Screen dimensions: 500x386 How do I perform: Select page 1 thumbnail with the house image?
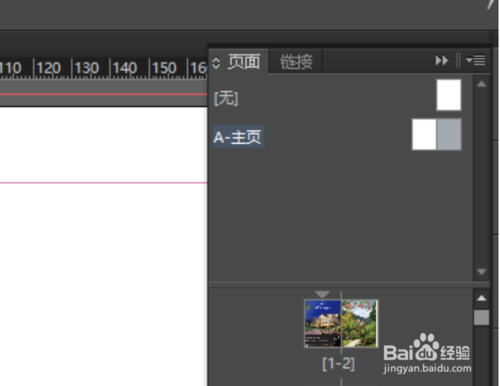(323, 324)
